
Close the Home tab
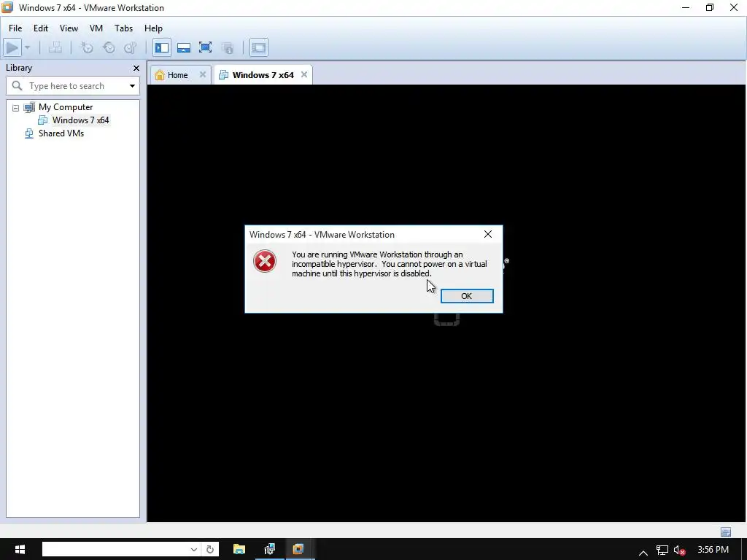pos(203,74)
